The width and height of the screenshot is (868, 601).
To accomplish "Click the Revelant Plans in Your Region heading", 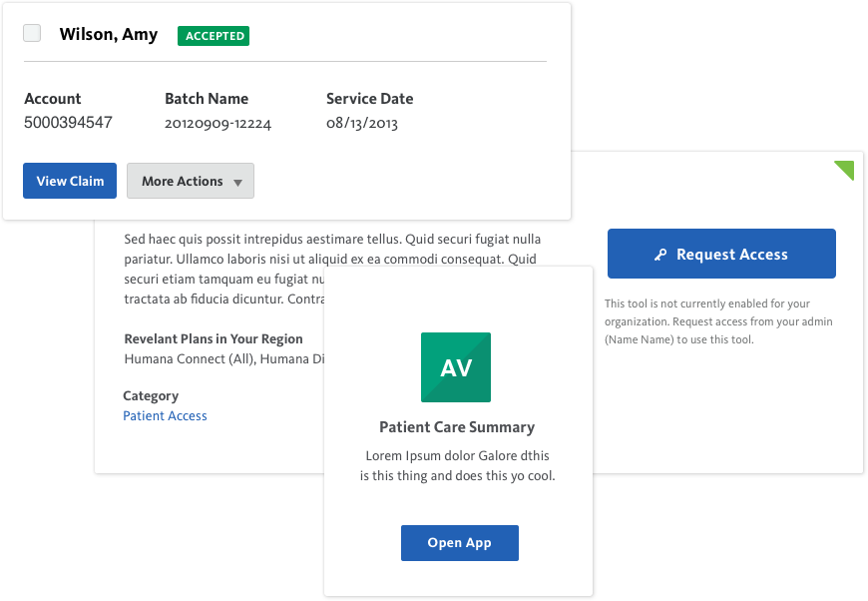I will [x=214, y=339].
